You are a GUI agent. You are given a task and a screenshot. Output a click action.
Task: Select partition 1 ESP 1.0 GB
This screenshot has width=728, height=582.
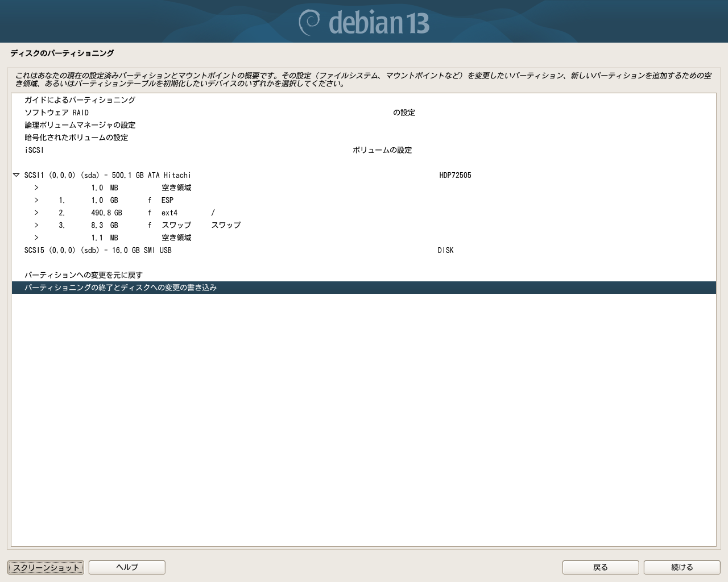click(x=364, y=200)
